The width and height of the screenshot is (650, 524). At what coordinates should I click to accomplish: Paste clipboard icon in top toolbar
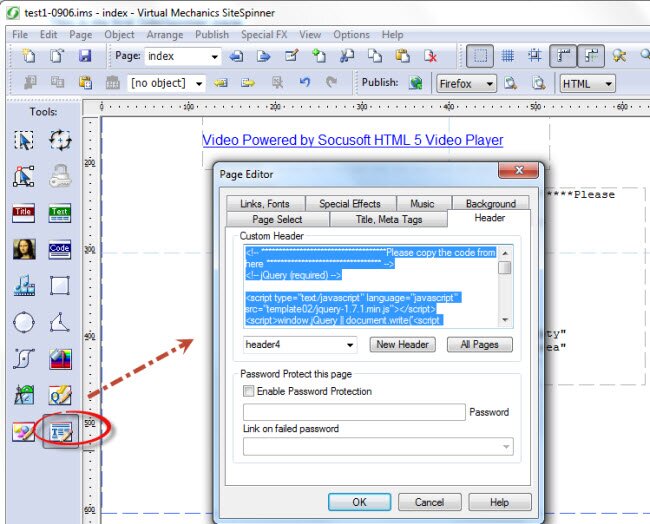[403, 56]
